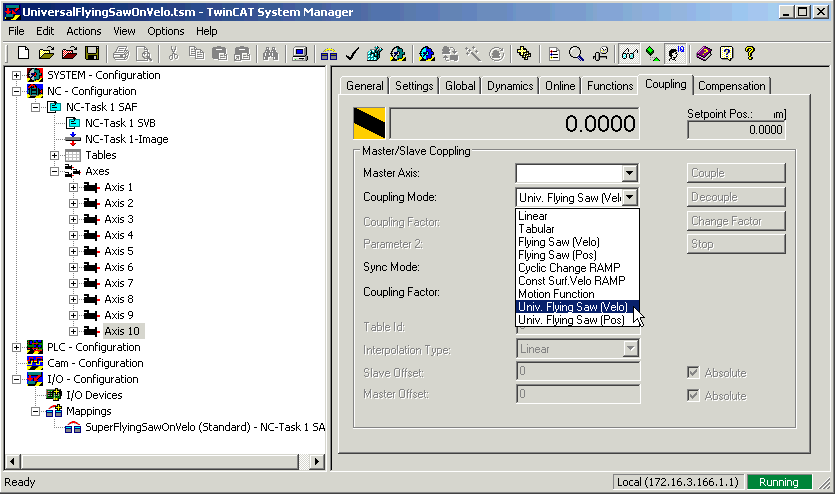Click the list view toolbar icon left of magnifier
The height and width of the screenshot is (494, 836).
click(554, 53)
